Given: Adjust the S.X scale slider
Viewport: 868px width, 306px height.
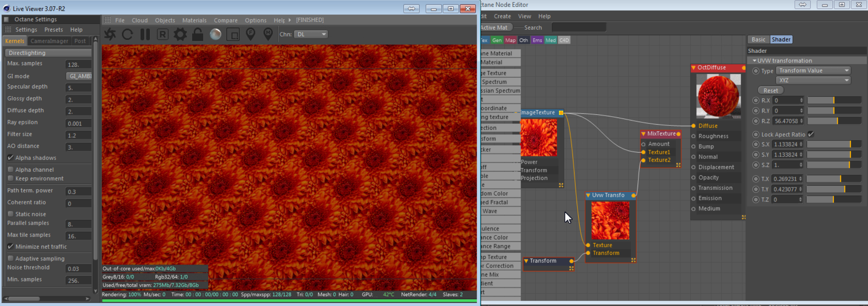Looking at the screenshot, I should point(834,144).
